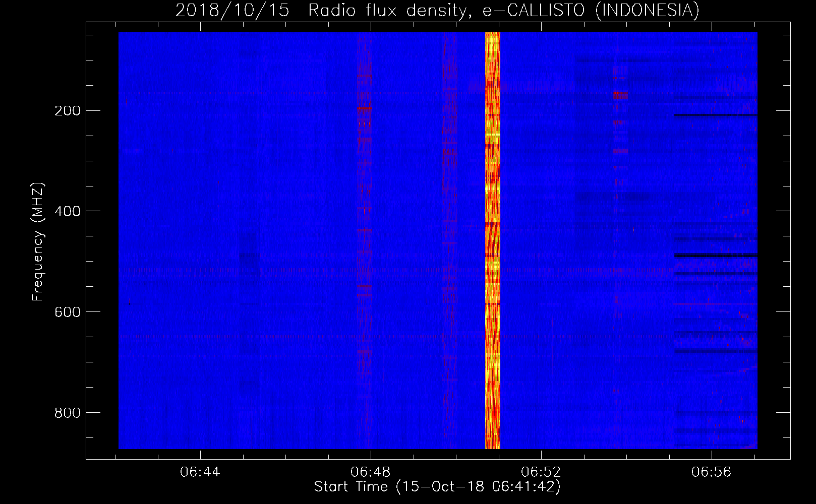Image resolution: width=816 pixels, height=504 pixels.
Task: Click the 'Frequency (MHZ)' axis label
Action: 38,241
